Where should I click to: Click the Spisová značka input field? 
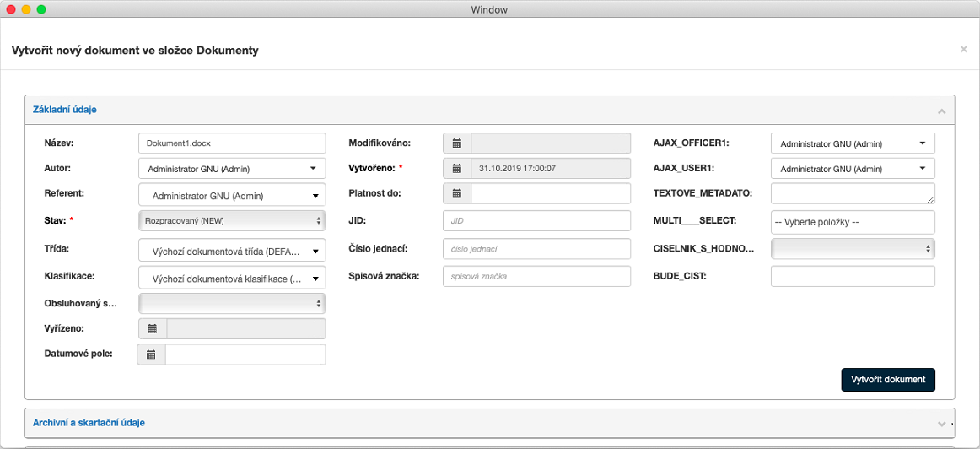tap(536, 276)
